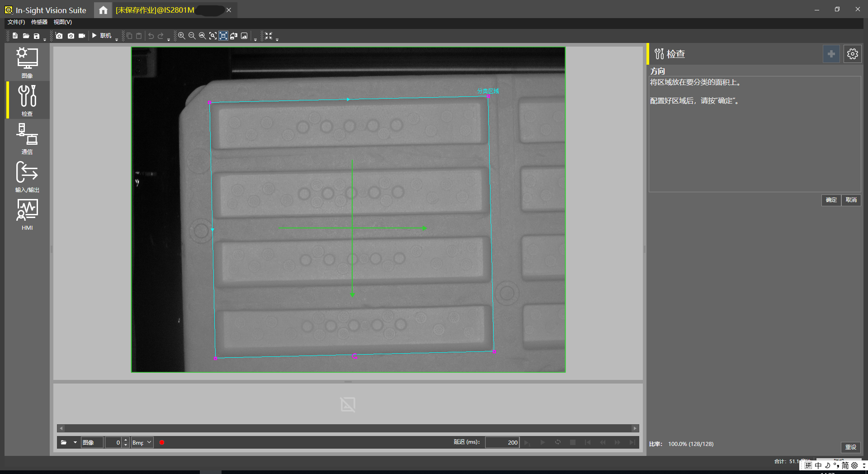Viewport: 868px width, 474px height.
Task: Decrement the image index stepper
Action: pyautogui.click(x=126, y=445)
